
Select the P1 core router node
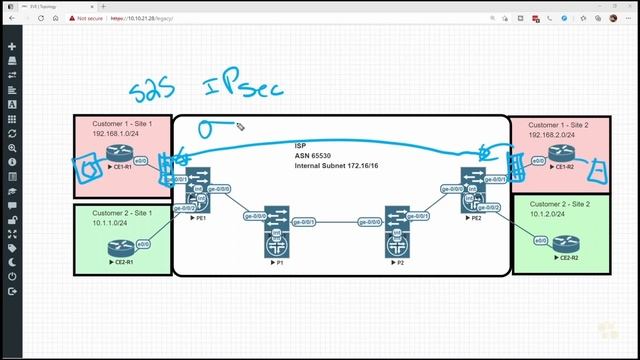click(277, 232)
